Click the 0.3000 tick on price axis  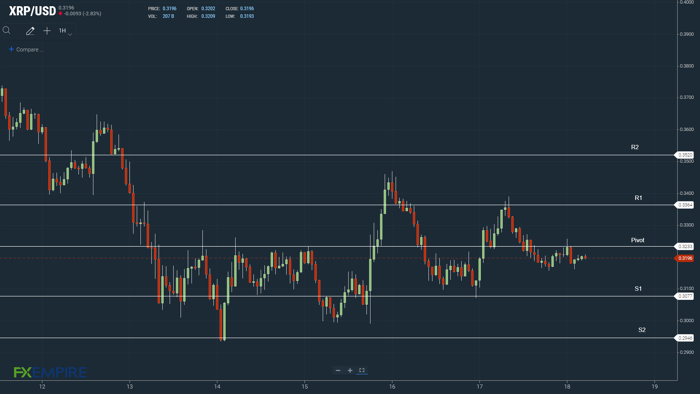pyautogui.click(x=687, y=320)
